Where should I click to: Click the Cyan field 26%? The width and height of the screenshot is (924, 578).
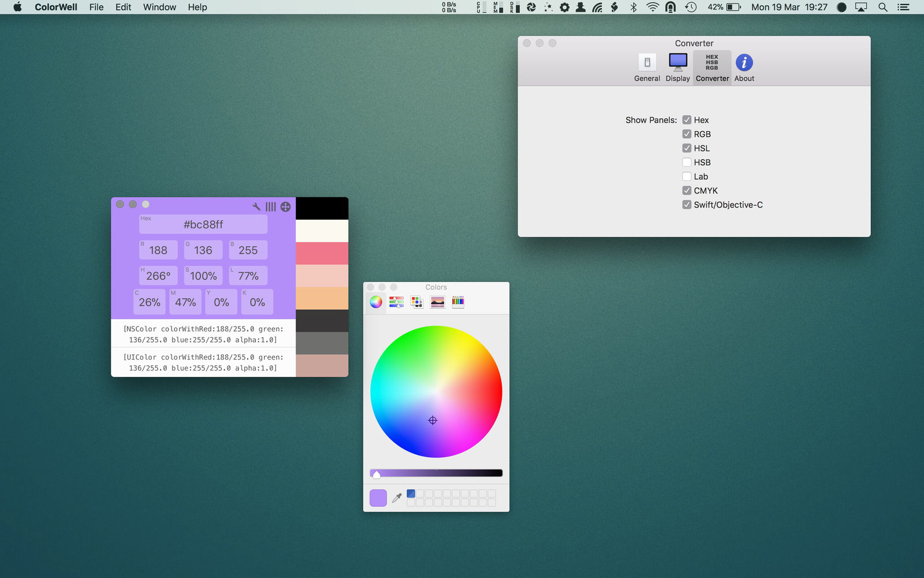[x=150, y=302]
